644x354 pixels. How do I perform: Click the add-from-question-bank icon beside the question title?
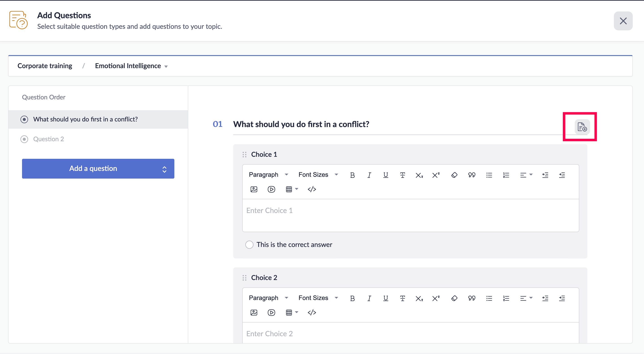pyautogui.click(x=582, y=127)
